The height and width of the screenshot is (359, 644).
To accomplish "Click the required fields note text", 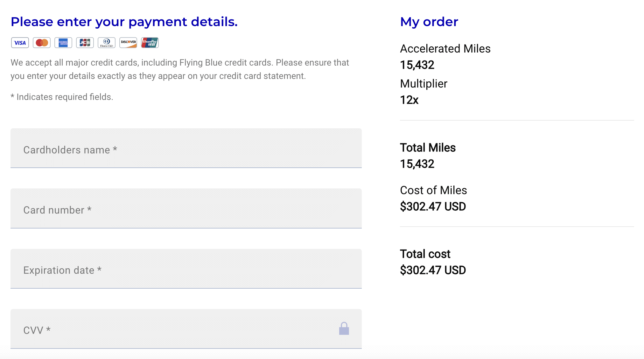I will (62, 97).
